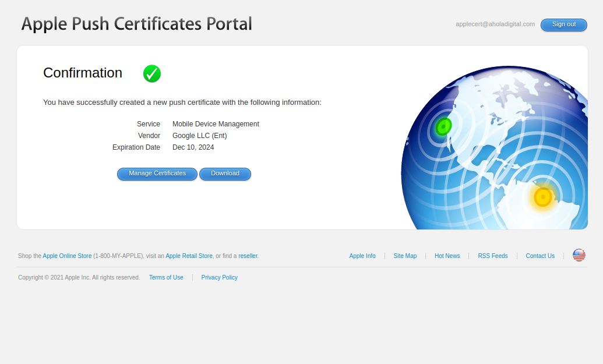Click the copyright 2021 Apple Inc. text
This screenshot has height=364, width=603.
[x=79, y=278]
